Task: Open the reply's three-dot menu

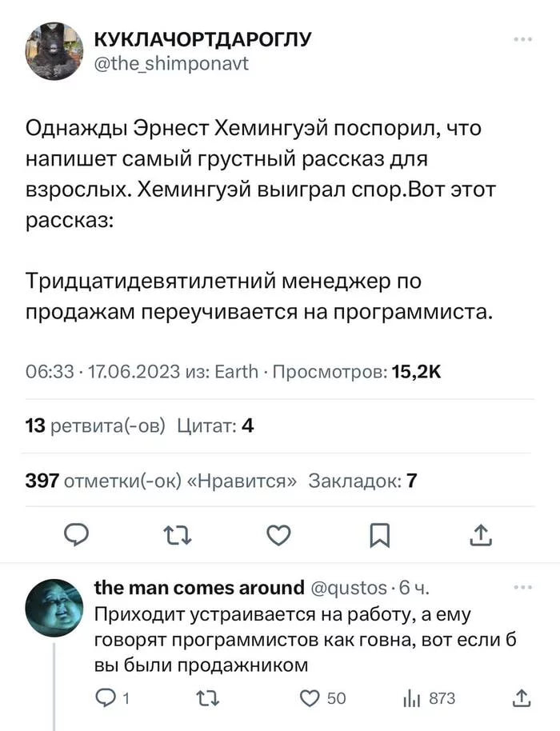Action: tap(522, 587)
